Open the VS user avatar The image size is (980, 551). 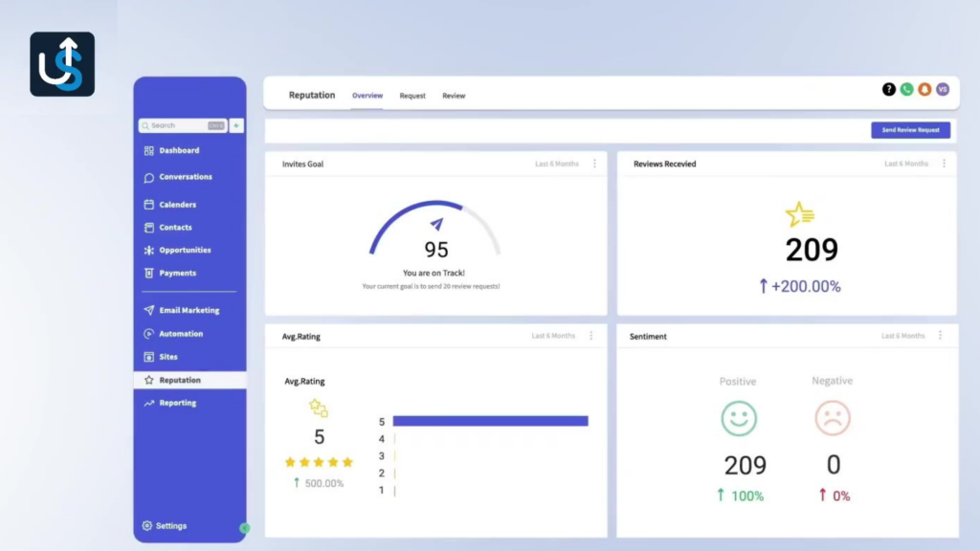click(x=943, y=89)
